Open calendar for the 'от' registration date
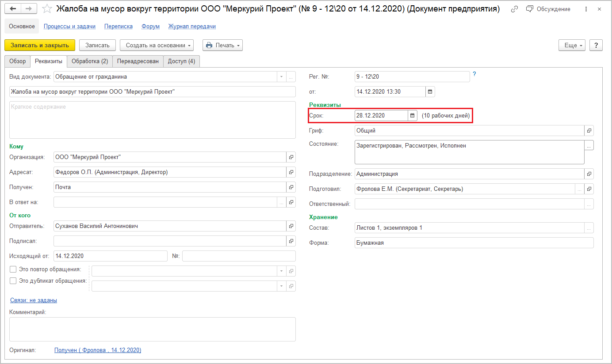Image resolution: width=612 pixels, height=364 pixels. [x=430, y=91]
